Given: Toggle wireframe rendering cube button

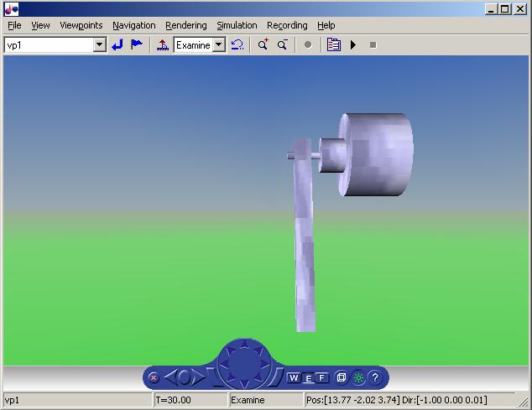Looking at the screenshot, I should point(342,377).
